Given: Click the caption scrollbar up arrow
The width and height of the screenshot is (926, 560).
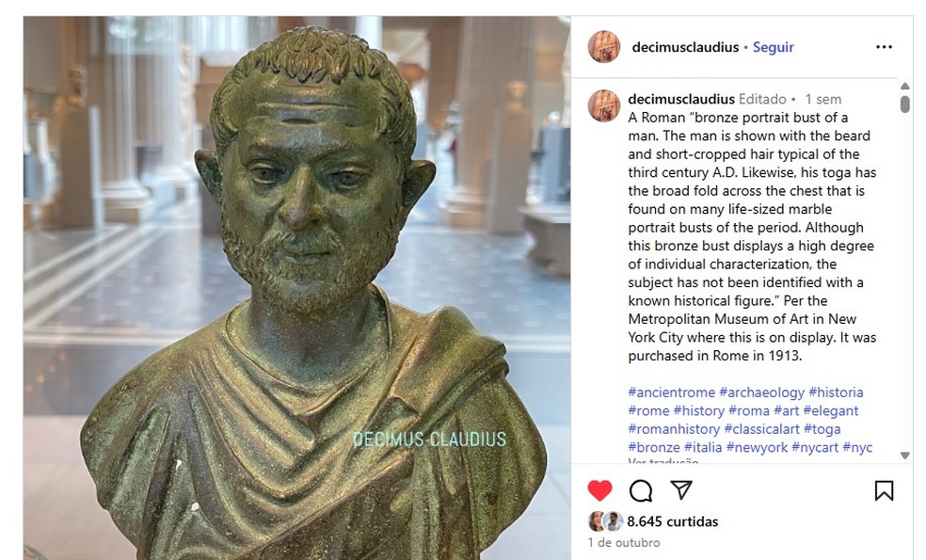Looking at the screenshot, I should click(904, 87).
